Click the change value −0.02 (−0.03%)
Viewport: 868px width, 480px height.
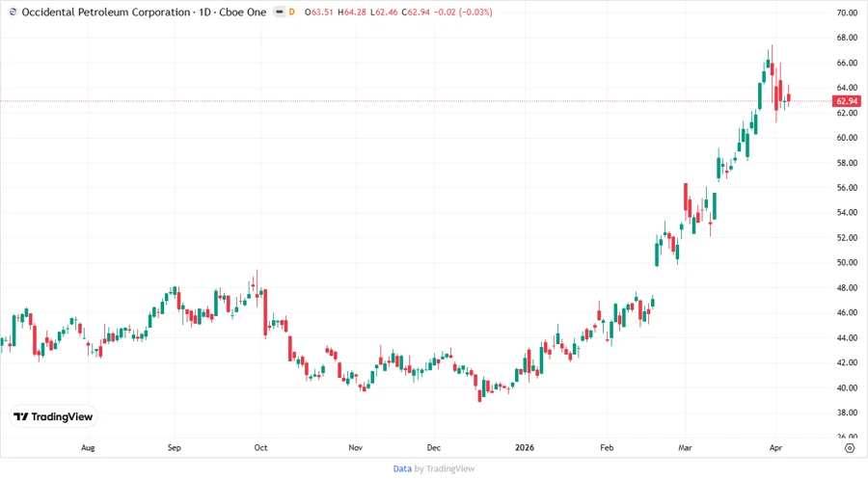[463, 12]
